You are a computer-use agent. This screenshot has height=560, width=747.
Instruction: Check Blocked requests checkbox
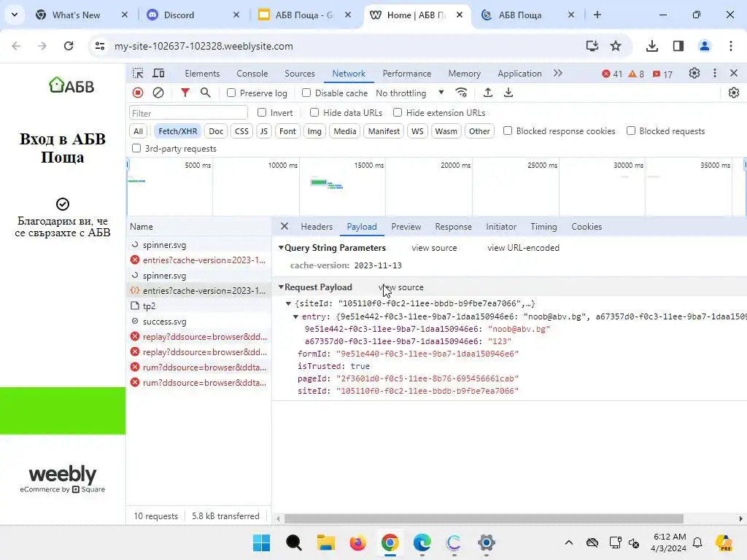631,131
